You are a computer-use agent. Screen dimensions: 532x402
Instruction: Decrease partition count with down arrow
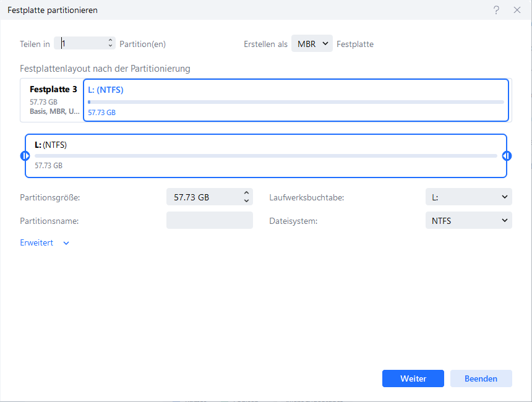(111, 46)
